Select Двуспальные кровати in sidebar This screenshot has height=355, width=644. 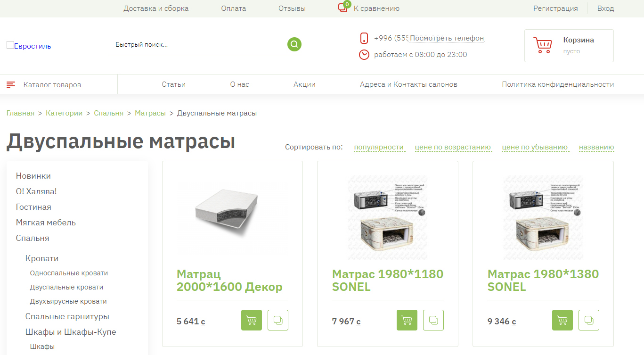coord(66,287)
